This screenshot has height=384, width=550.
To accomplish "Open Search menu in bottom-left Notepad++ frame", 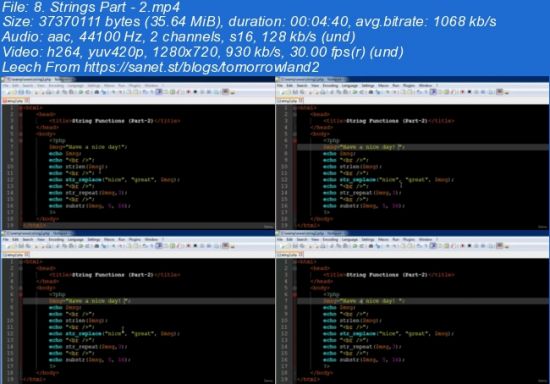I will (x=28, y=240).
